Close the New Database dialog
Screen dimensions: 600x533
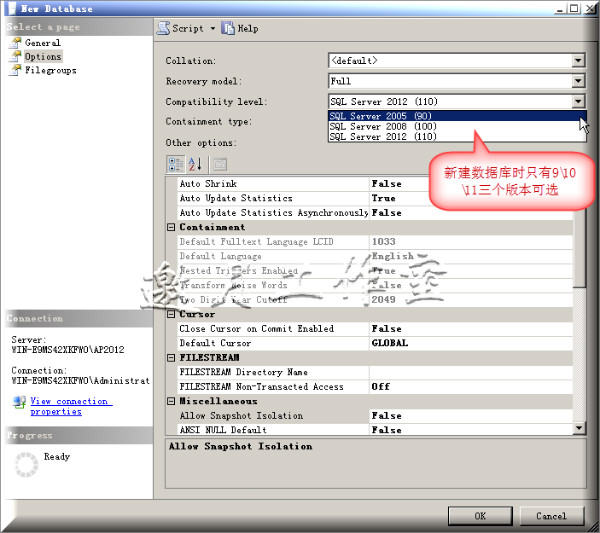(x=589, y=8)
